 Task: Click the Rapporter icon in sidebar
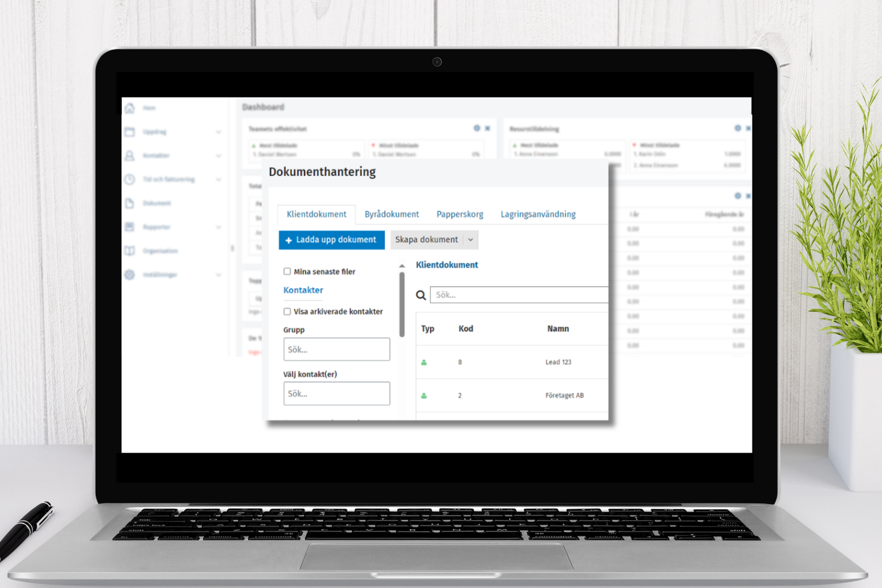tap(130, 227)
